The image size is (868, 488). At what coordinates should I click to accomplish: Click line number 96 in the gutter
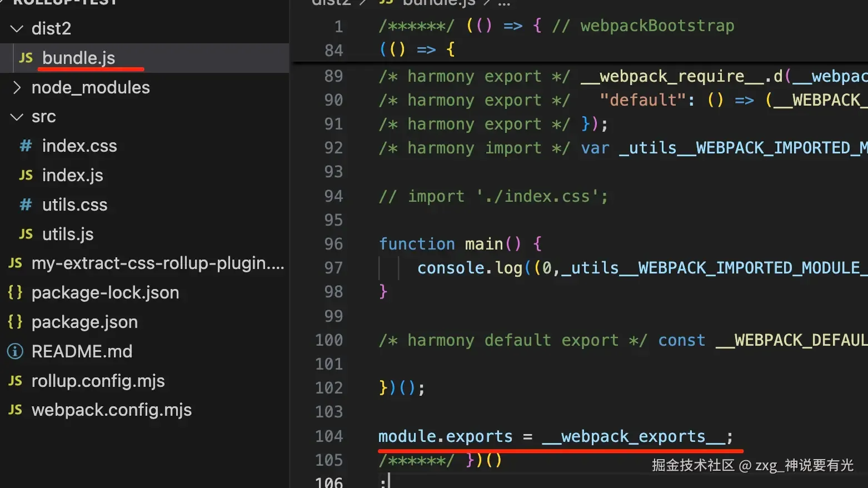(333, 243)
